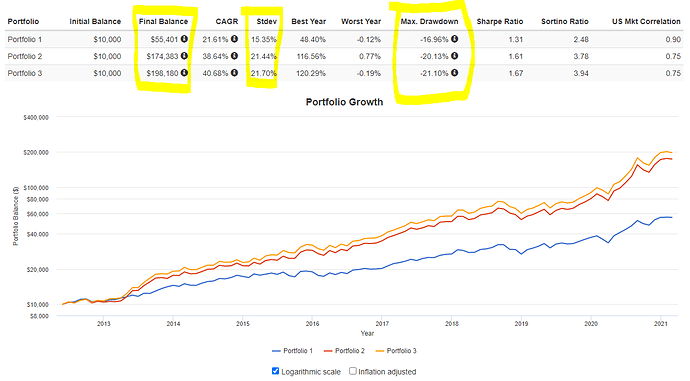Click Sortino ratio value 3.94

pyautogui.click(x=581, y=73)
